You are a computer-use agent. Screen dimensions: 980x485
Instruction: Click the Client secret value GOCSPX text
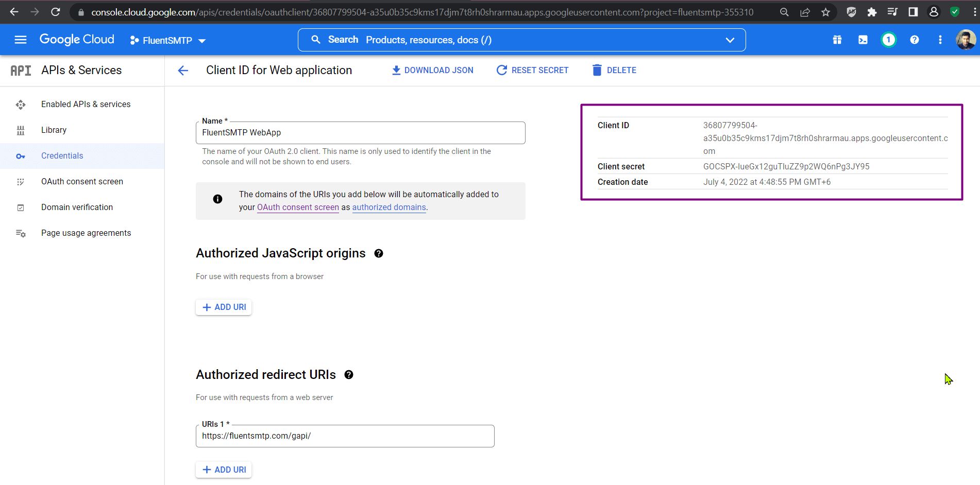(x=786, y=166)
